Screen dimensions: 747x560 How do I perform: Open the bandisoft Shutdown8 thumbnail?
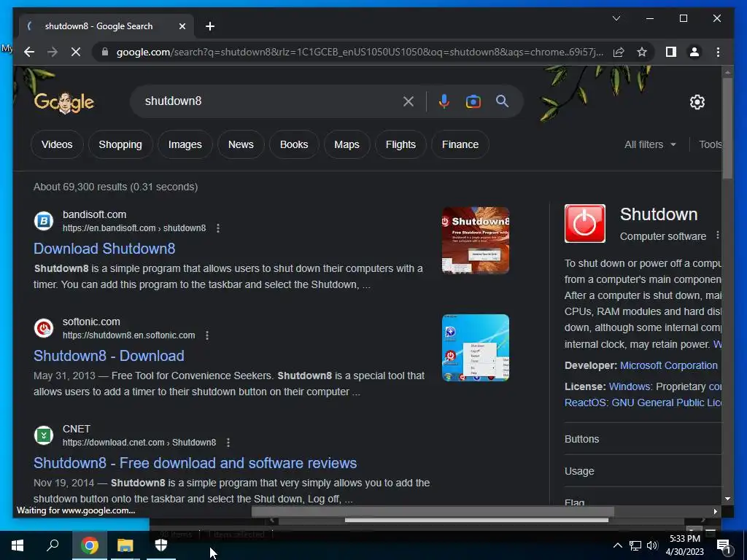476,240
